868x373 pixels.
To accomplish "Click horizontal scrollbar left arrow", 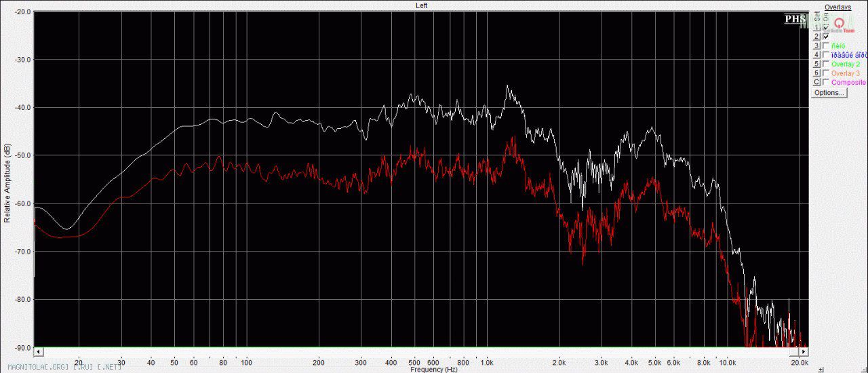I will point(39,352).
